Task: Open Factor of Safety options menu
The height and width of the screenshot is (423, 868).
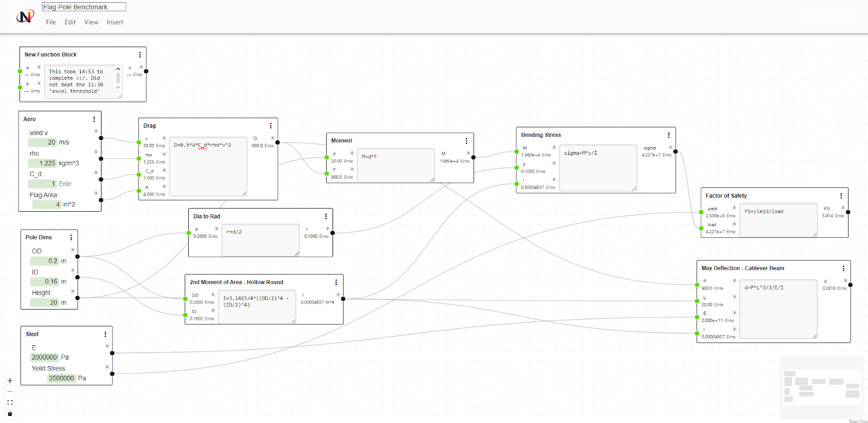Action: (x=841, y=195)
